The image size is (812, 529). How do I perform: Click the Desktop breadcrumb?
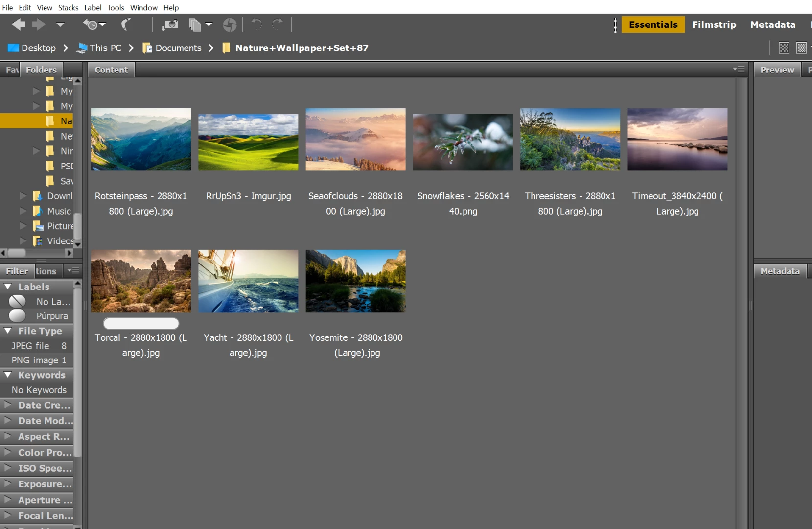(32, 48)
